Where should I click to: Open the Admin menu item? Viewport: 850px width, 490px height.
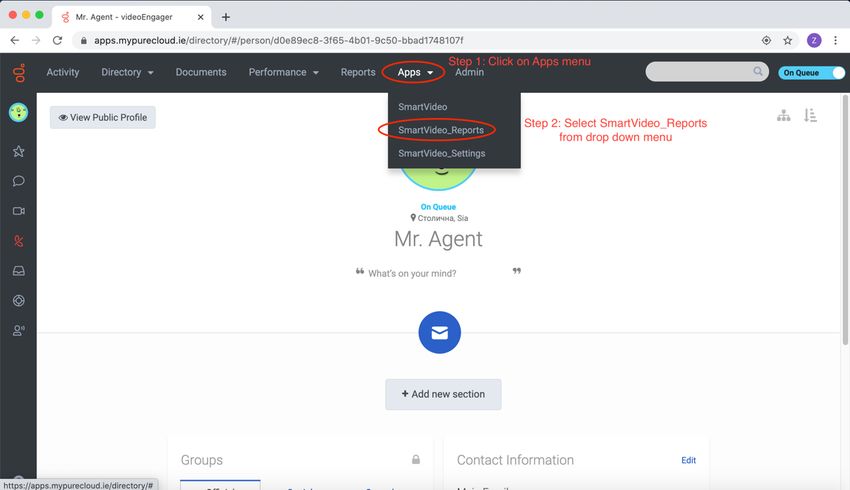[469, 72]
